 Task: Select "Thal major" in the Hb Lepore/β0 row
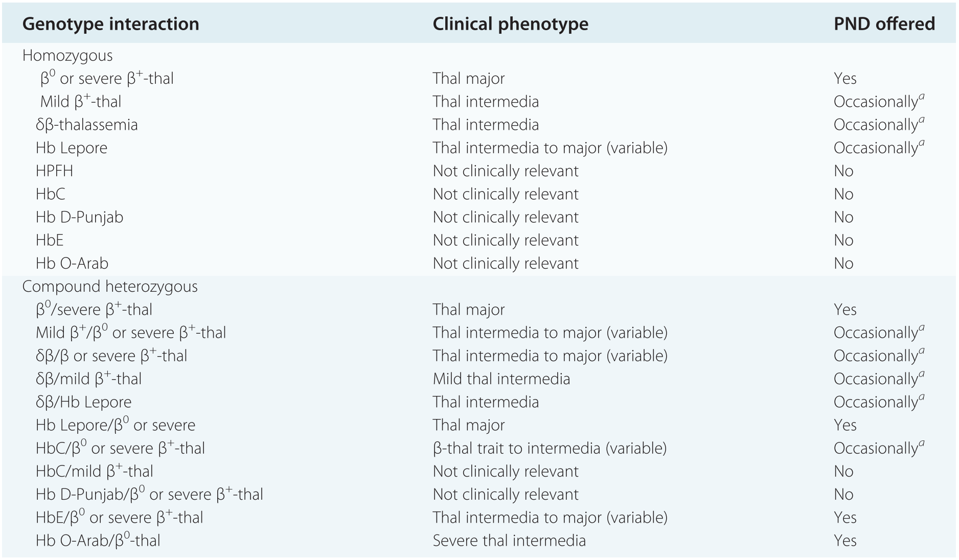click(x=468, y=425)
